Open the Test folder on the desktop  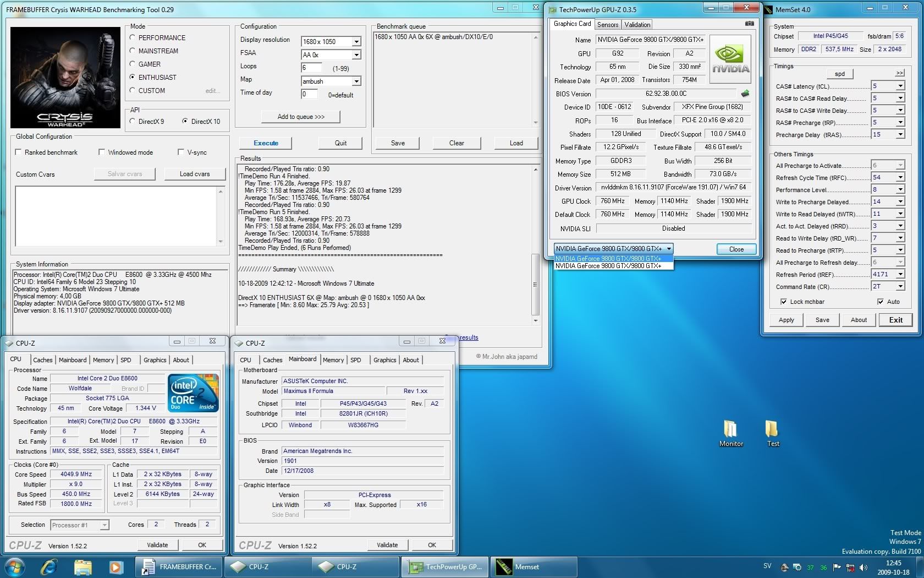[772, 434]
